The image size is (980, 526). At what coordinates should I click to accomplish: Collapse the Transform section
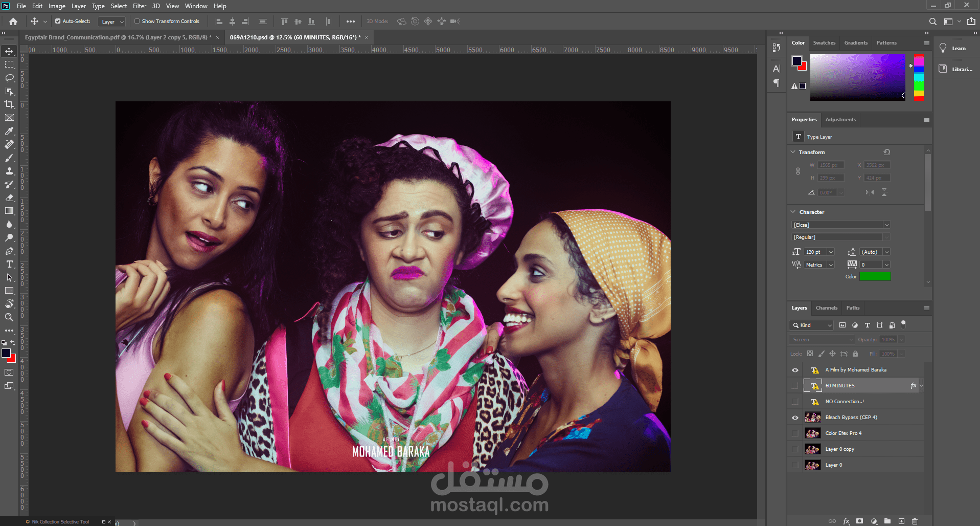point(793,152)
